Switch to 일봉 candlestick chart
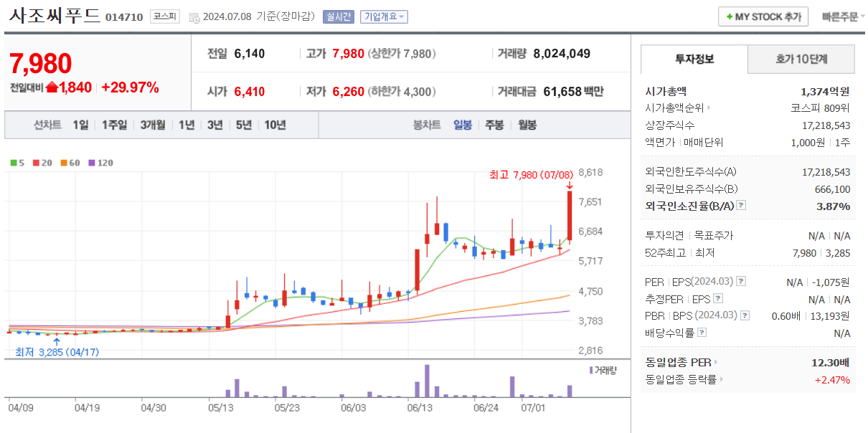Viewport: 868px width, 433px height. [x=463, y=125]
